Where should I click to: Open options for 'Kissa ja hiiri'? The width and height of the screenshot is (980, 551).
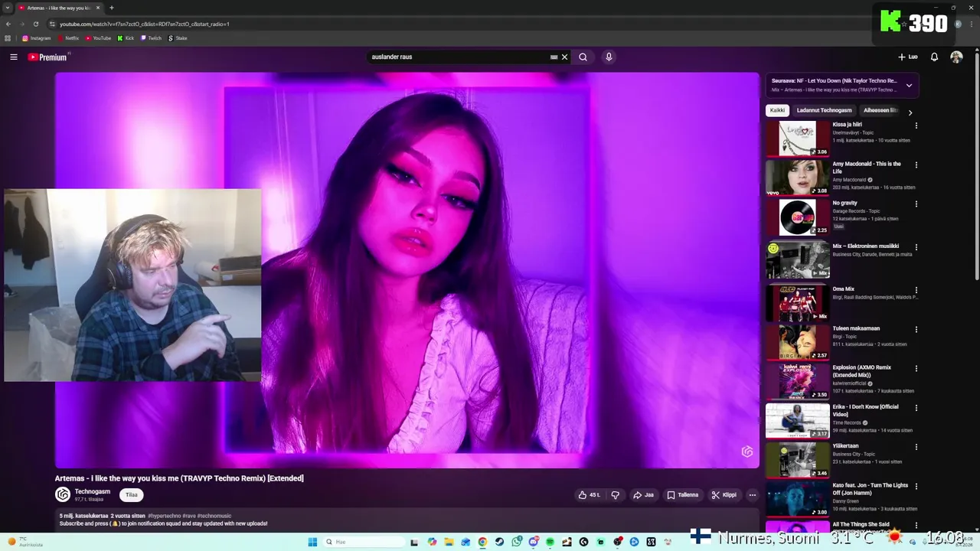(916, 126)
